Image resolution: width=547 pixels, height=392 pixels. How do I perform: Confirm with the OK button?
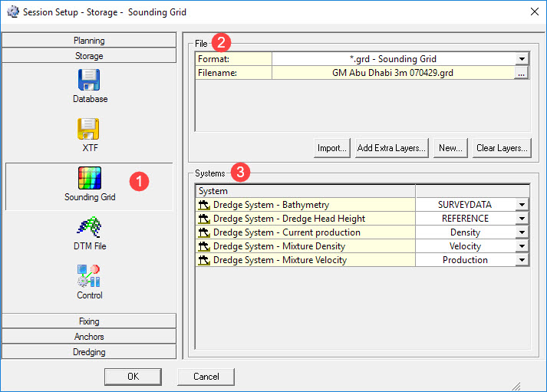click(x=133, y=377)
